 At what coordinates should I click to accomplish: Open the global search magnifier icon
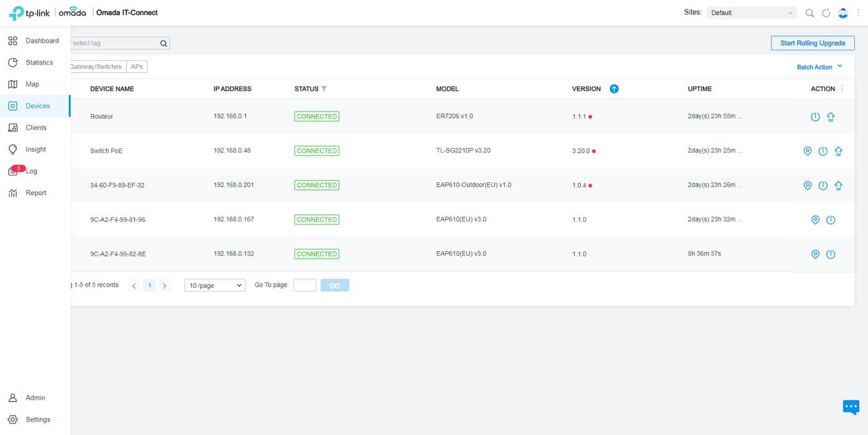(x=810, y=13)
